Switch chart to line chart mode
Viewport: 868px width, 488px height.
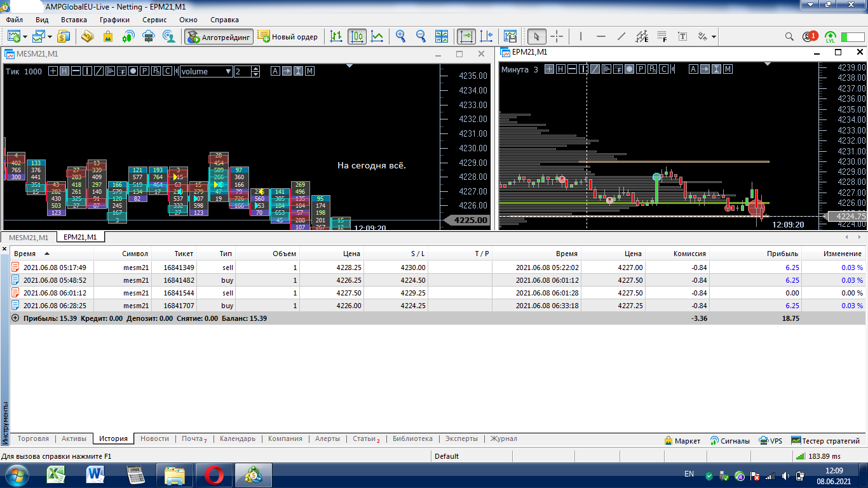tap(377, 36)
